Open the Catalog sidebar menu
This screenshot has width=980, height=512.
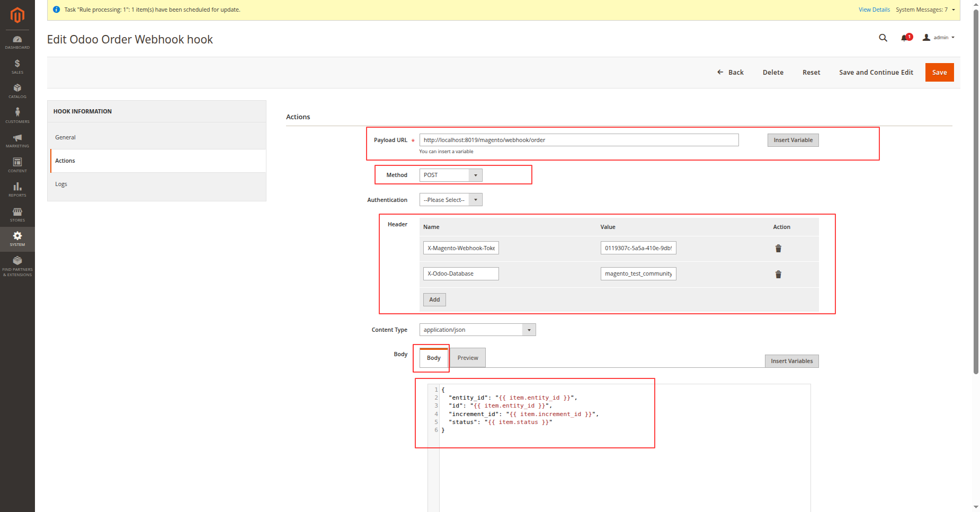(x=17, y=91)
